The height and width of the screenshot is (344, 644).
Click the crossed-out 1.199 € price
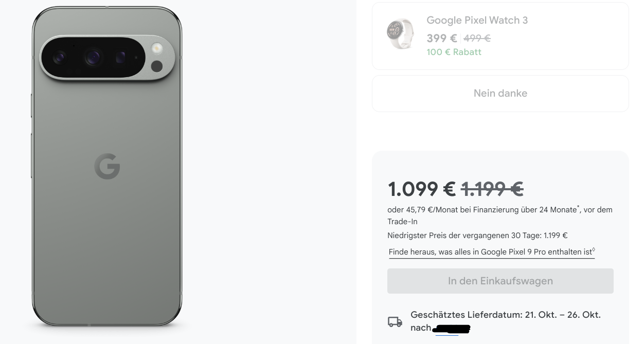pyautogui.click(x=492, y=189)
